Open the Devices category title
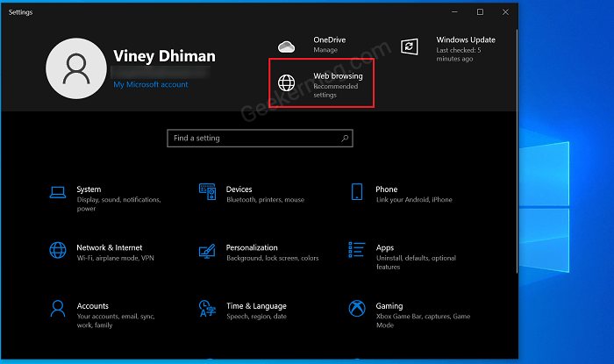The height and width of the screenshot is (364, 614). click(239, 189)
